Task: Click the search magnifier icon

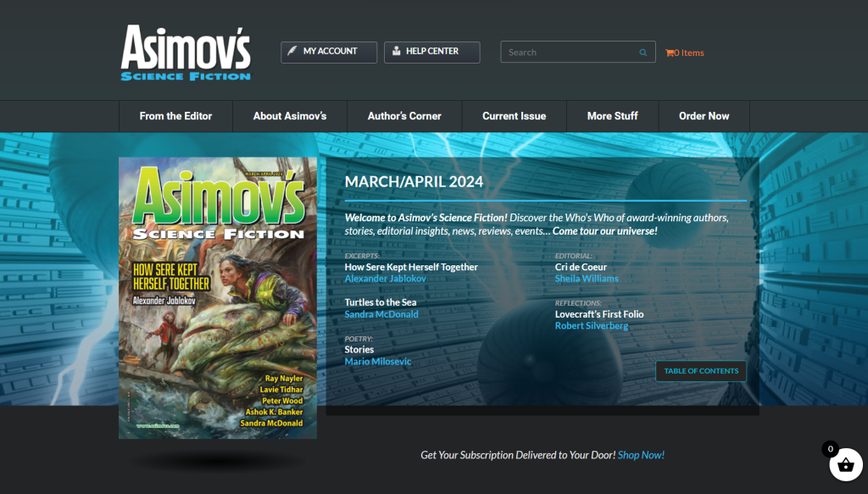Action: (643, 53)
